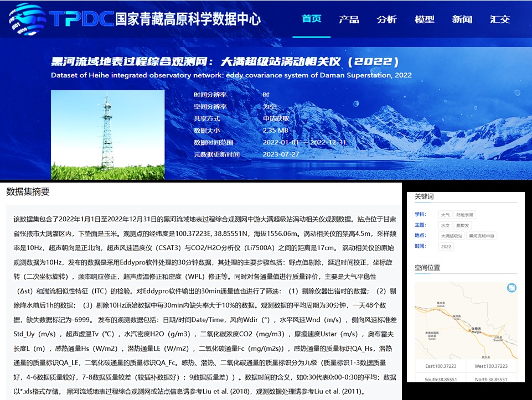532x400 pixels.
Task: Select the 大气 keyword tag
Action: 445,215
